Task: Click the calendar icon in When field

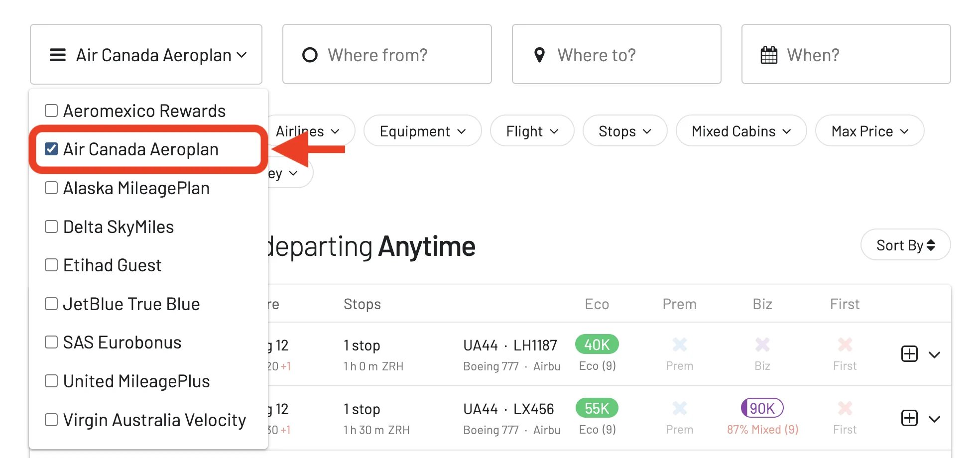Action: tap(769, 55)
